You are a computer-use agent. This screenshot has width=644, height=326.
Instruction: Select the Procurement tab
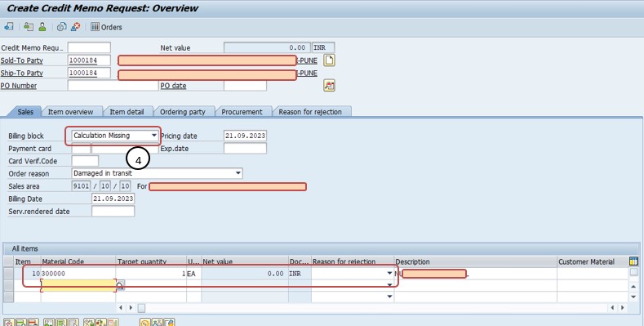pyautogui.click(x=242, y=111)
